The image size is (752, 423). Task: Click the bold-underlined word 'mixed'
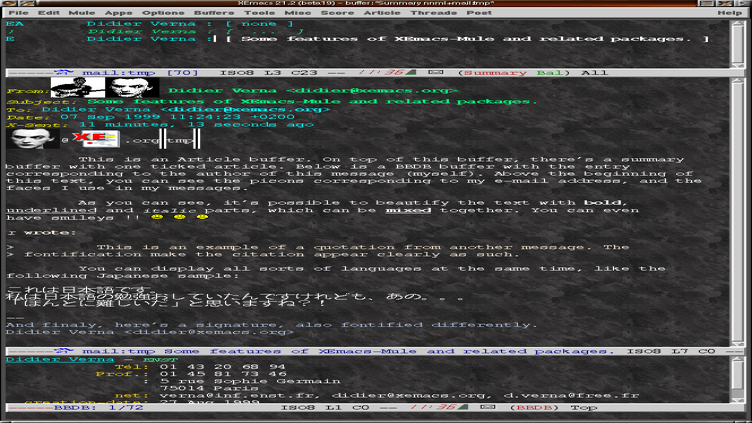click(408, 211)
